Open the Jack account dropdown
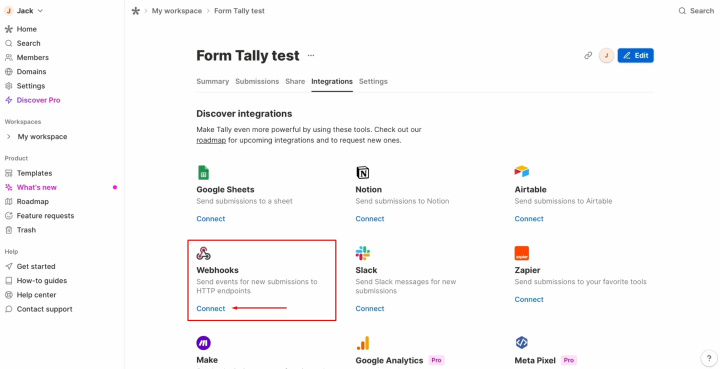Viewport: 720px width, 369px height. pos(24,11)
